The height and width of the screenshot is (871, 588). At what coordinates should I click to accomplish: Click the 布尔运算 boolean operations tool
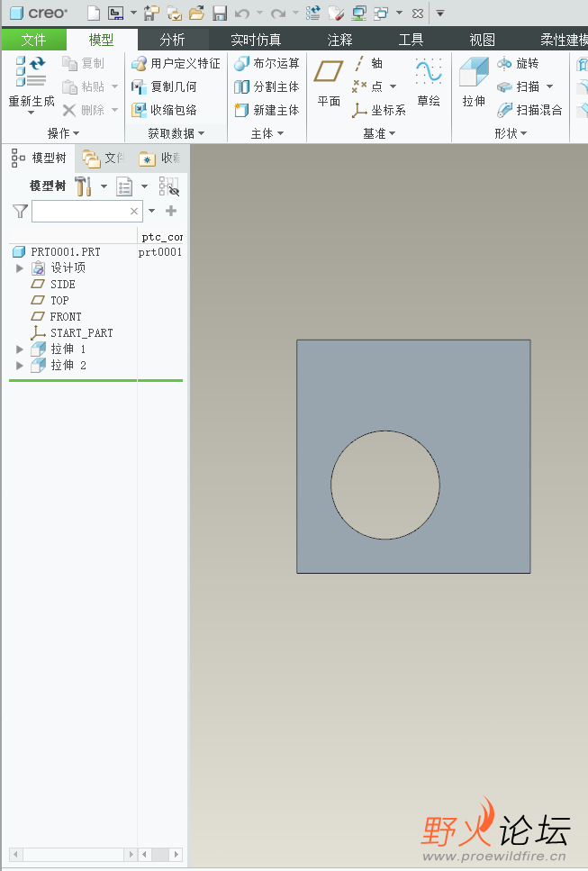click(x=267, y=63)
